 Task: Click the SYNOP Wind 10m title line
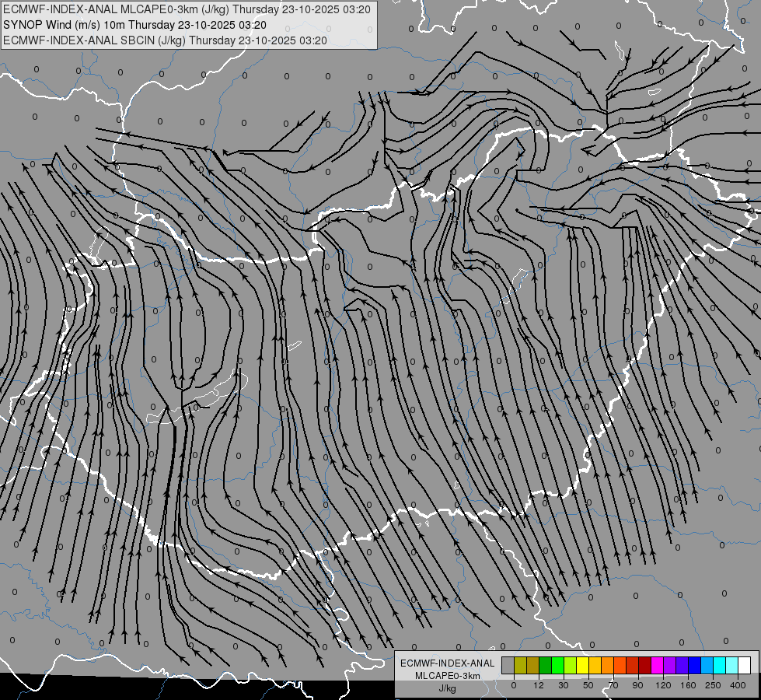(x=135, y=25)
